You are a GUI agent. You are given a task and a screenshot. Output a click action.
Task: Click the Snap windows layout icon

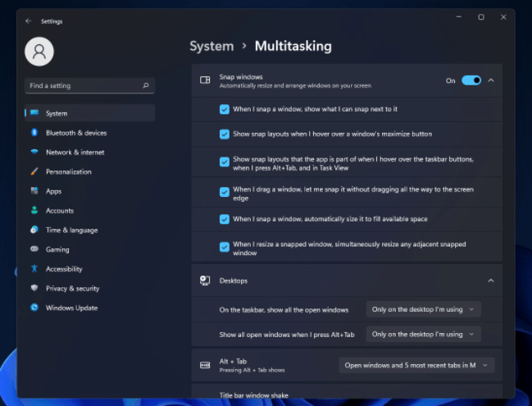(x=205, y=80)
